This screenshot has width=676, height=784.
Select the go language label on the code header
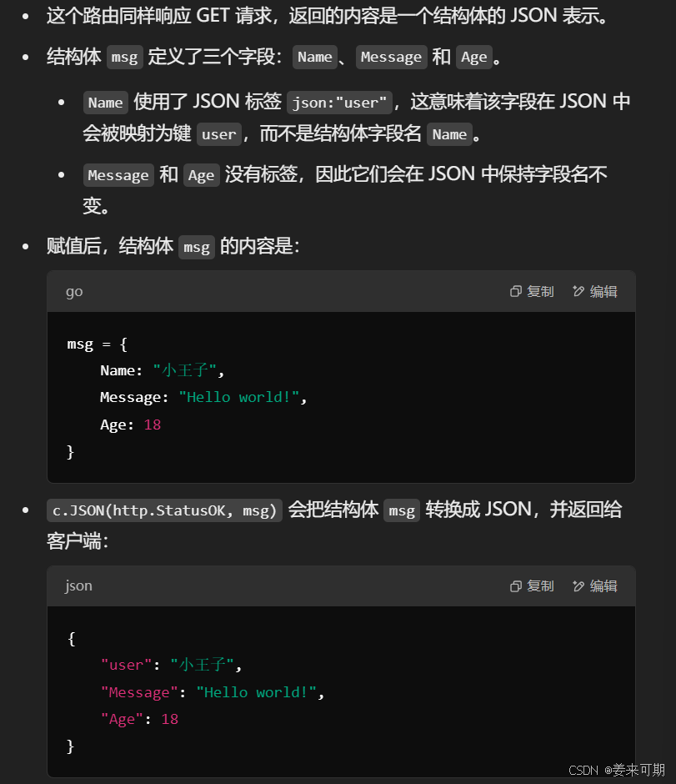pos(74,290)
